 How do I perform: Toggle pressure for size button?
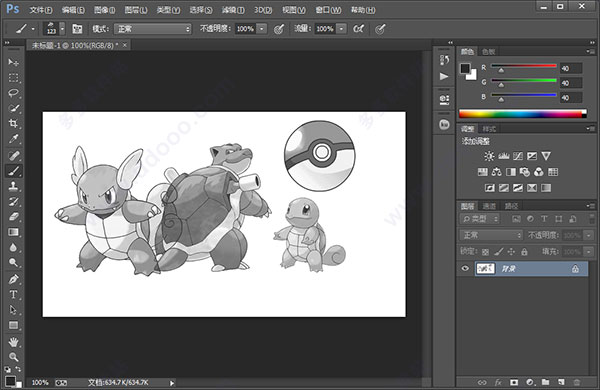click(380, 29)
